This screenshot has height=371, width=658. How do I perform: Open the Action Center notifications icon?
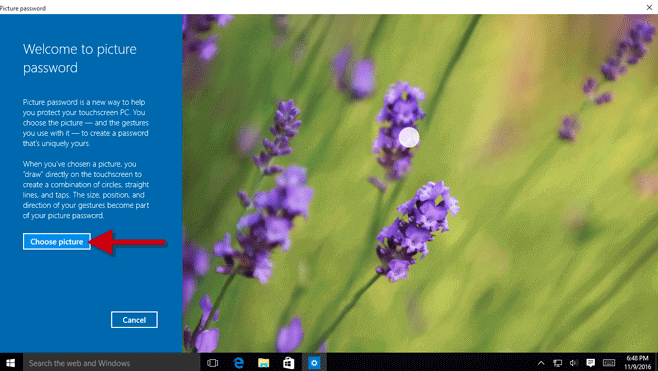(x=590, y=363)
